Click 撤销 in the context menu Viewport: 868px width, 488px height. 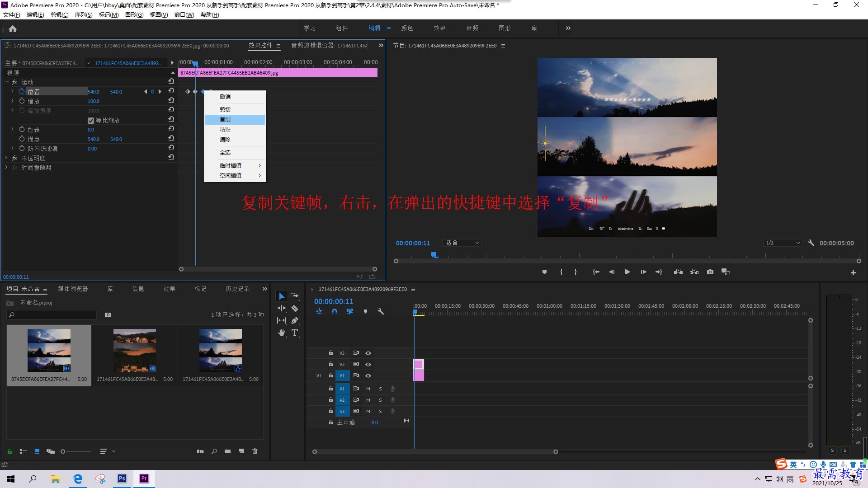[x=235, y=96]
